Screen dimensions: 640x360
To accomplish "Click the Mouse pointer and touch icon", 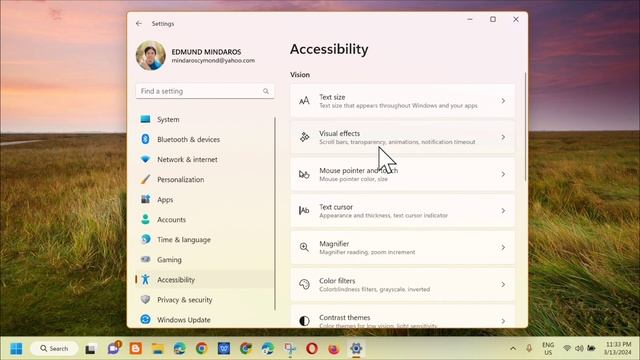I will [304, 174].
